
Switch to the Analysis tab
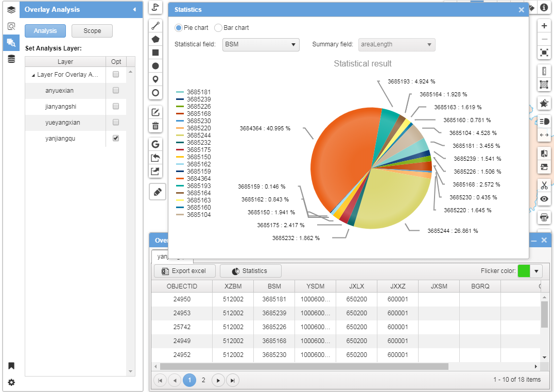pos(45,31)
